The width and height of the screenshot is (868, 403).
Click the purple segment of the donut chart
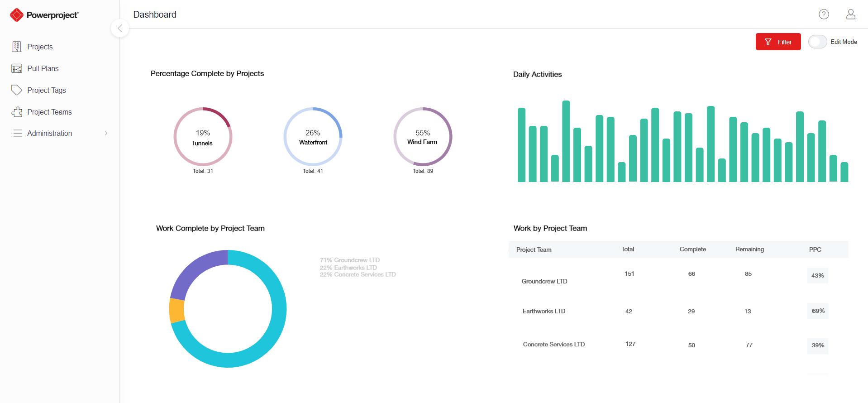[195, 272]
